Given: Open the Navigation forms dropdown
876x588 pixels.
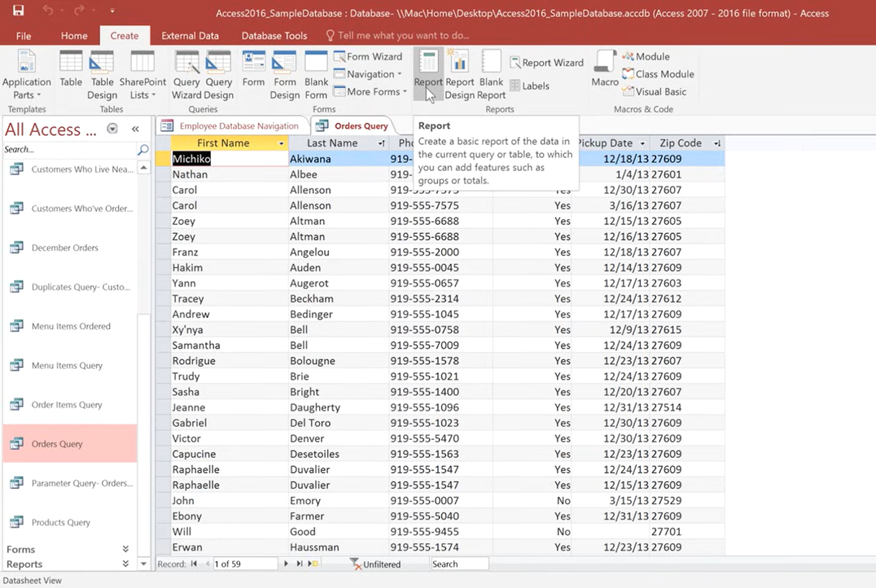Looking at the screenshot, I should point(369,74).
